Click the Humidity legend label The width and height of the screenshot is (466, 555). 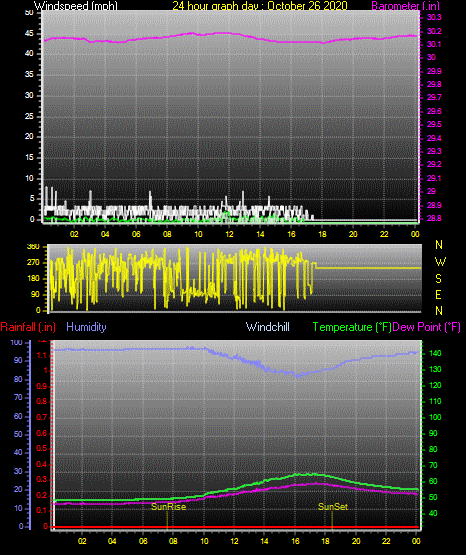pos(86,327)
